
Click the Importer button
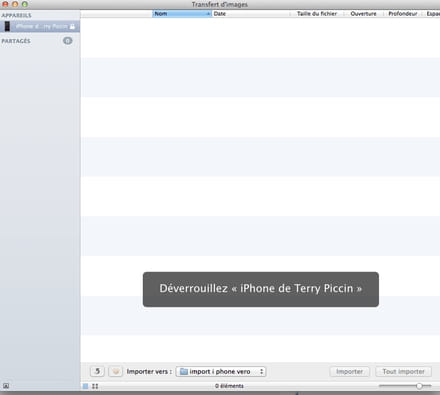(x=349, y=371)
